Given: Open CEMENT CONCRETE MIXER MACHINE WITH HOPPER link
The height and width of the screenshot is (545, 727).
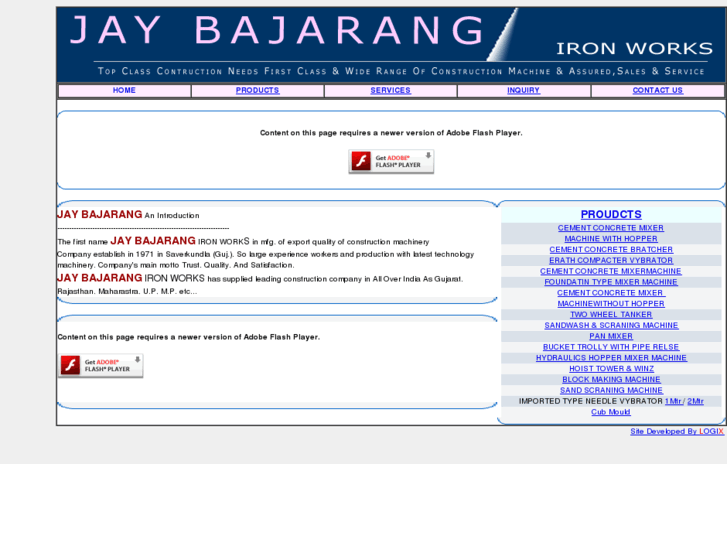Looking at the screenshot, I should point(611,233).
